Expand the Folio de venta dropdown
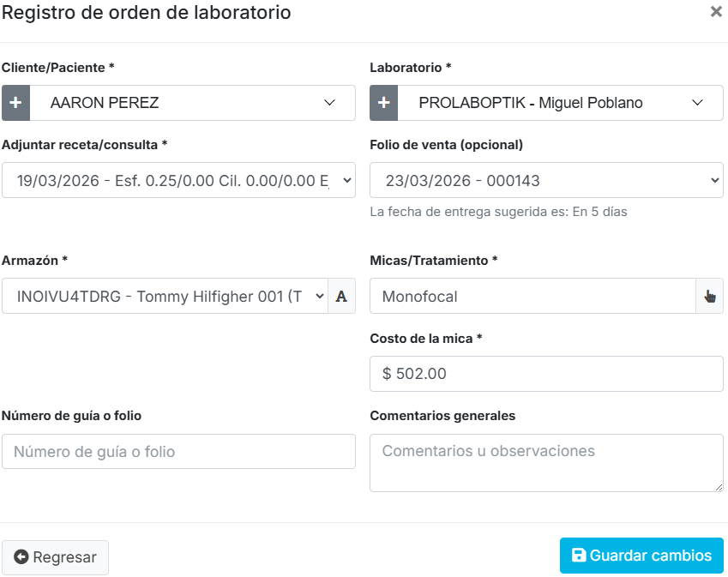728x577 pixels. click(546, 180)
